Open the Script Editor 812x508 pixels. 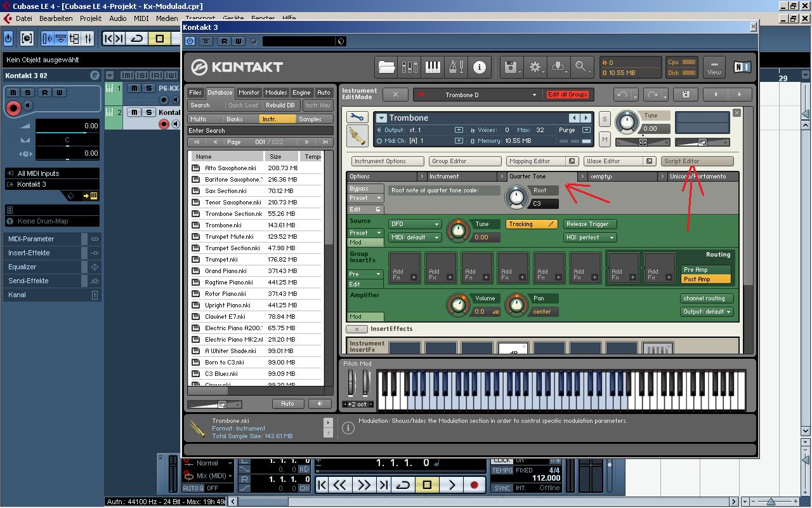click(x=697, y=161)
